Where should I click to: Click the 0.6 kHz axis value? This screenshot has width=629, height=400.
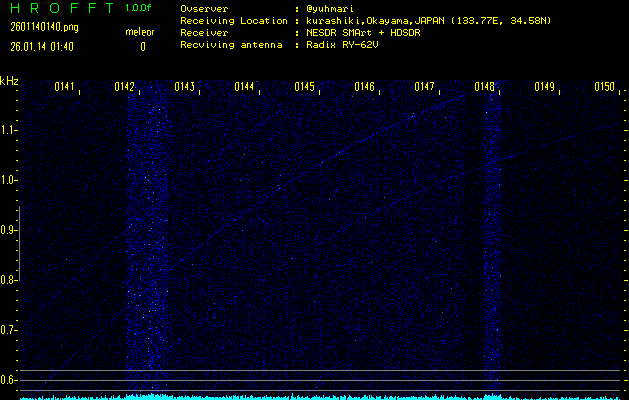click(7, 380)
